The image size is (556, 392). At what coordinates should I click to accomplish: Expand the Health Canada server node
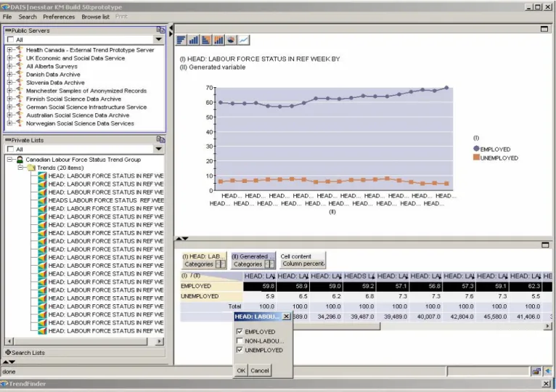(9, 50)
